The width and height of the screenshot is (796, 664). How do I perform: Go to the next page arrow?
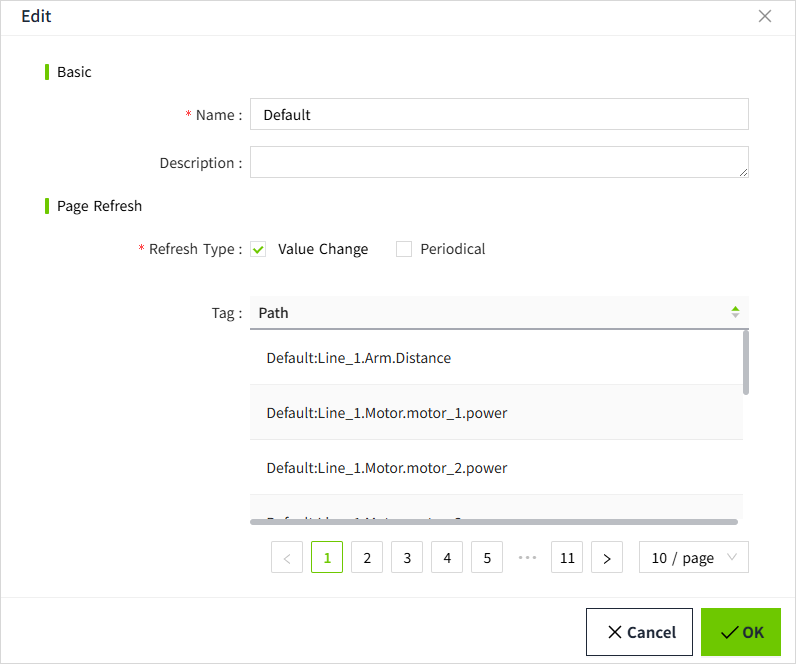point(607,558)
